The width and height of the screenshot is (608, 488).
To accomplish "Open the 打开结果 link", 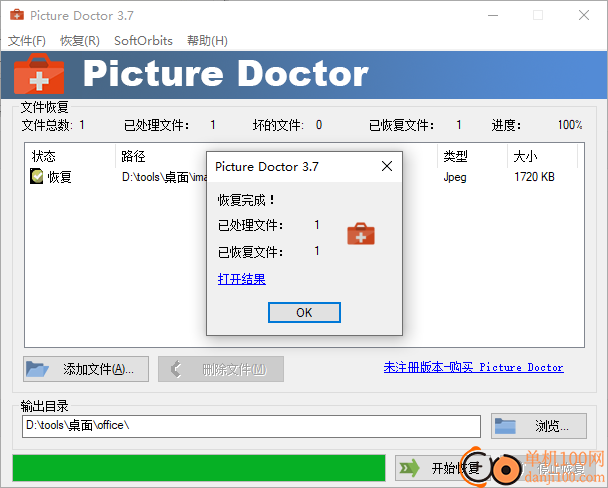I will pos(242,279).
